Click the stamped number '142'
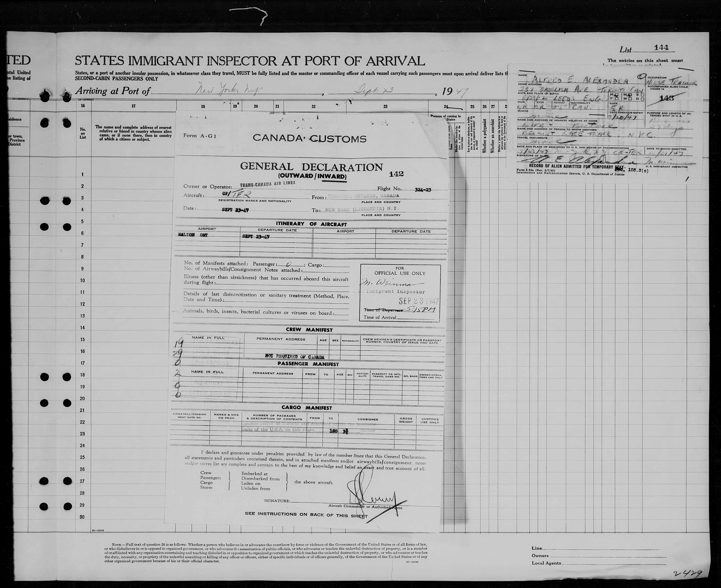The image size is (721, 588). tap(396, 174)
